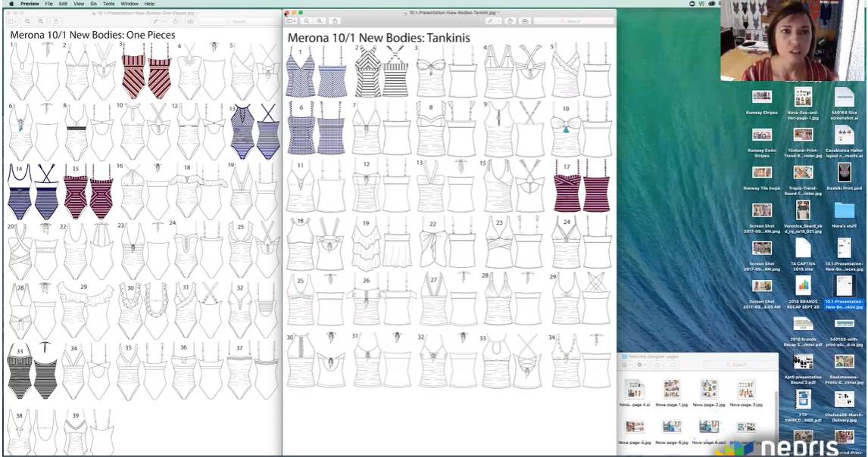Viewport: 868px width, 457px height.
Task: Click the search field in Tankini window
Action: coord(573,21)
